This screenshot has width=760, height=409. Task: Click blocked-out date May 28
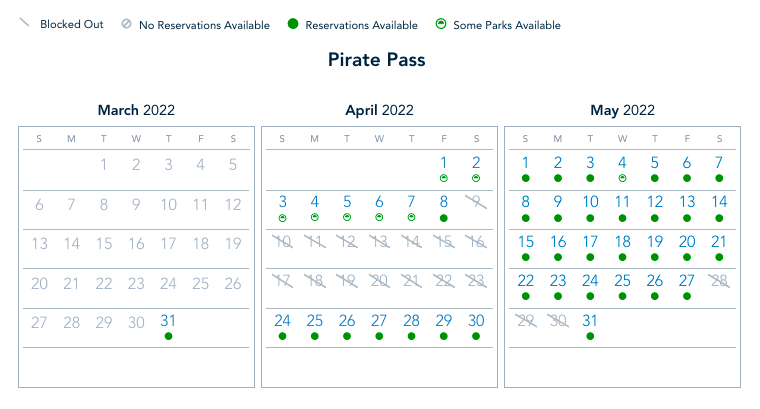719,281
